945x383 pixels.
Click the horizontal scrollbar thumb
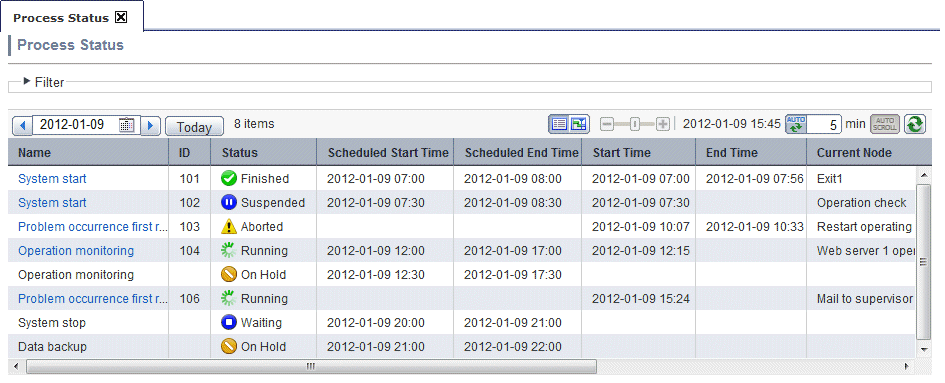(311, 366)
